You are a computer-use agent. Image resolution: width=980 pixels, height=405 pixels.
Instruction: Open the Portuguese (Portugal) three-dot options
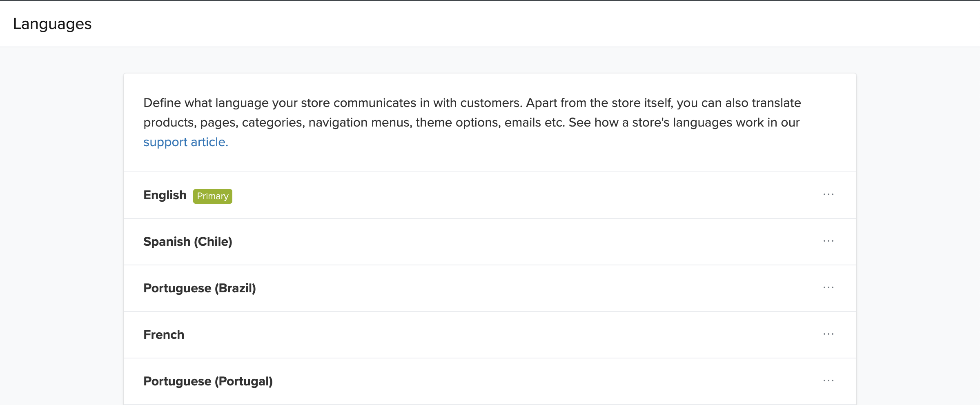828,381
